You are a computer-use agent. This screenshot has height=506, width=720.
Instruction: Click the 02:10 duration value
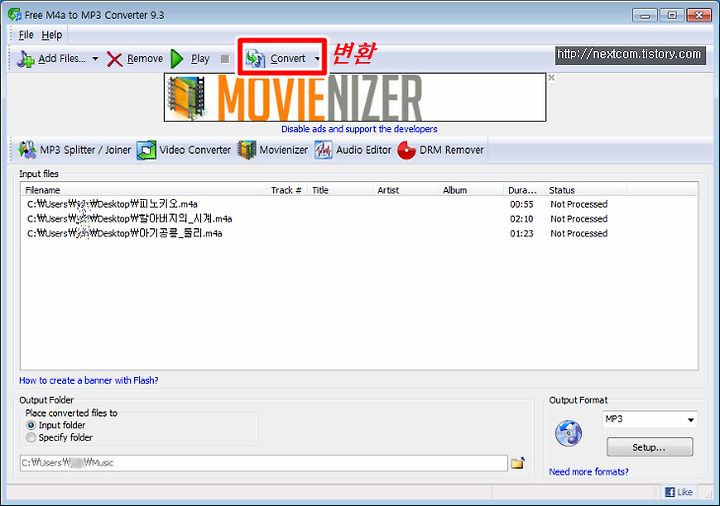click(522, 219)
